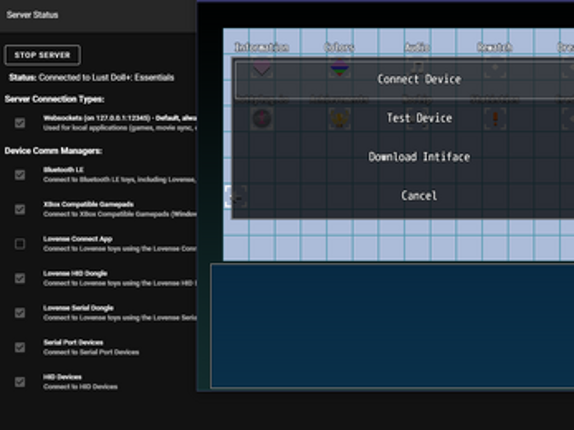Select the golden trophy icon

point(339,119)
